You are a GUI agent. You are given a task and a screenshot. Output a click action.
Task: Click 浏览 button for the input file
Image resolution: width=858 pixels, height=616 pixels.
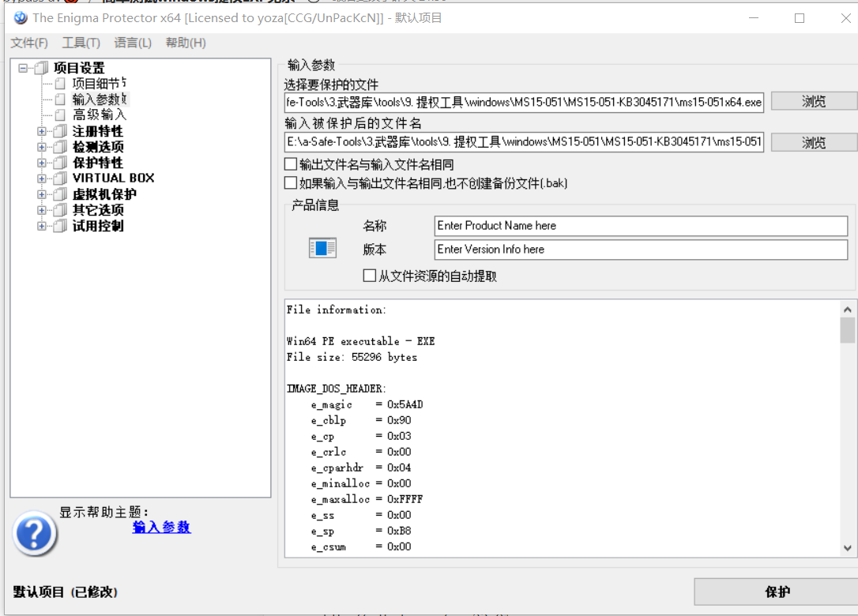pos(815,101)
